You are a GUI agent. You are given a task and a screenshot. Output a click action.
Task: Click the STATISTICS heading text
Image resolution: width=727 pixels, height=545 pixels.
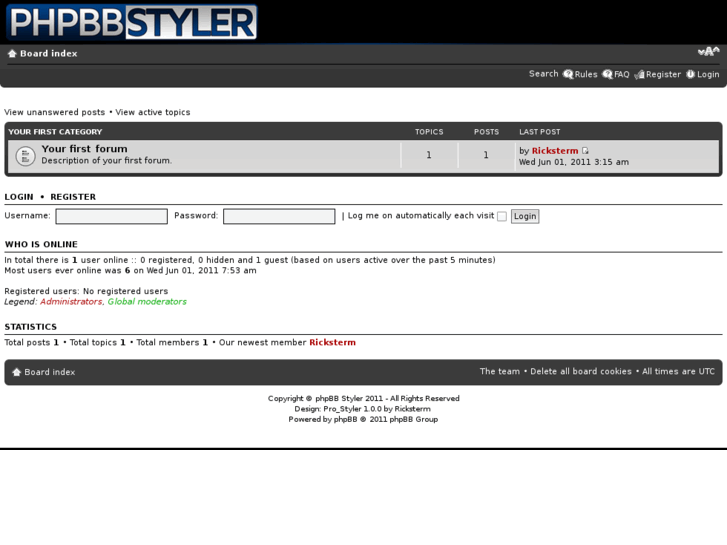pos(31,327)
